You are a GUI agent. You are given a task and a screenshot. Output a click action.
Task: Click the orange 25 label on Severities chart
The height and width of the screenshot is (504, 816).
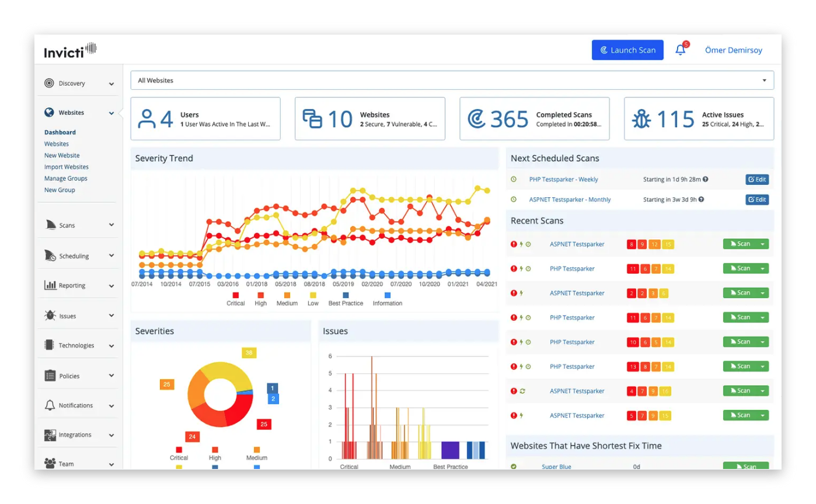point(167,384)
